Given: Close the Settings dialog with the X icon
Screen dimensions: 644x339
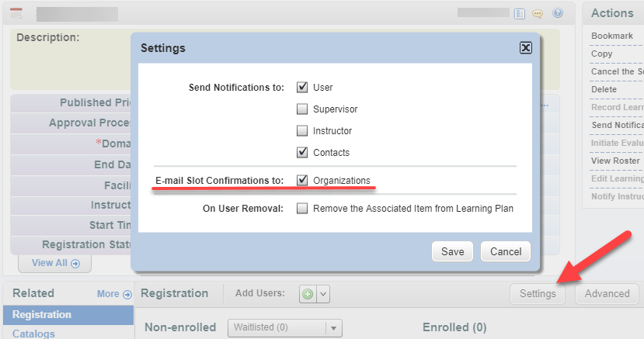Looking at the screenshot, I should (526, 48).
